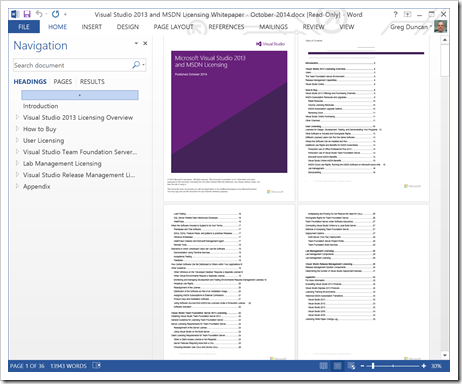462x384 pixels.
Task: Open the Help question mark icon
Action: [x=395, y=14]
